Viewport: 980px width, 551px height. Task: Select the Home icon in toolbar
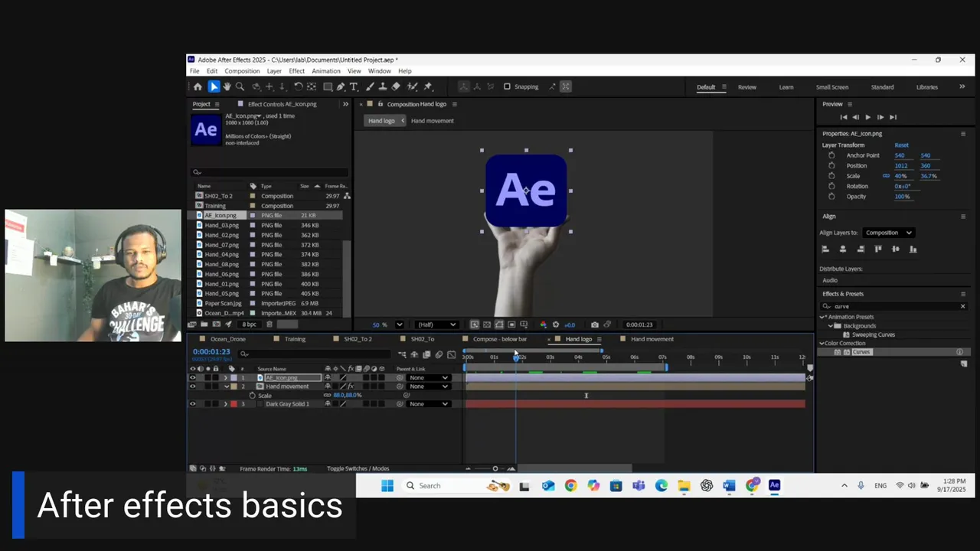198,86
